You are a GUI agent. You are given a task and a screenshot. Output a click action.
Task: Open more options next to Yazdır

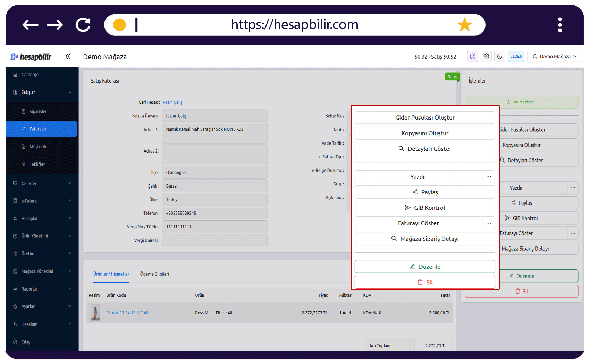[x=489, y=177]
